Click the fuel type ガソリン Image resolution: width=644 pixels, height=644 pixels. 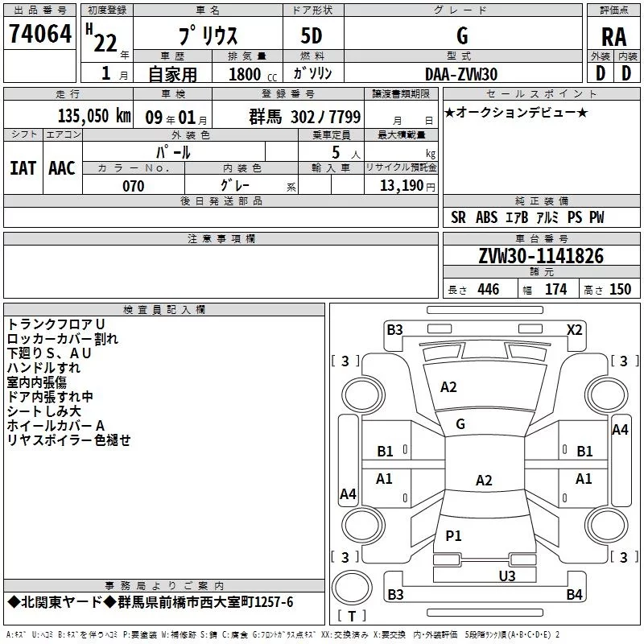(x=312, y=73)
